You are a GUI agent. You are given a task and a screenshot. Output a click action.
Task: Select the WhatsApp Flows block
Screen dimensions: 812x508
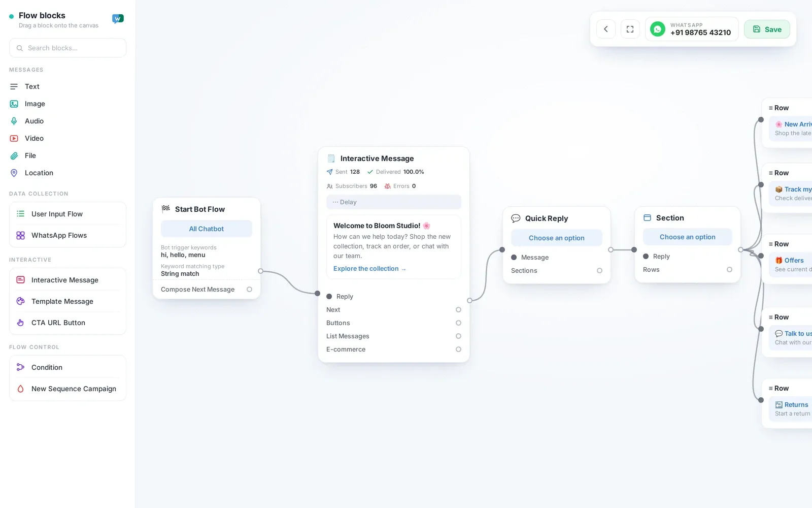tap(67, 235)
